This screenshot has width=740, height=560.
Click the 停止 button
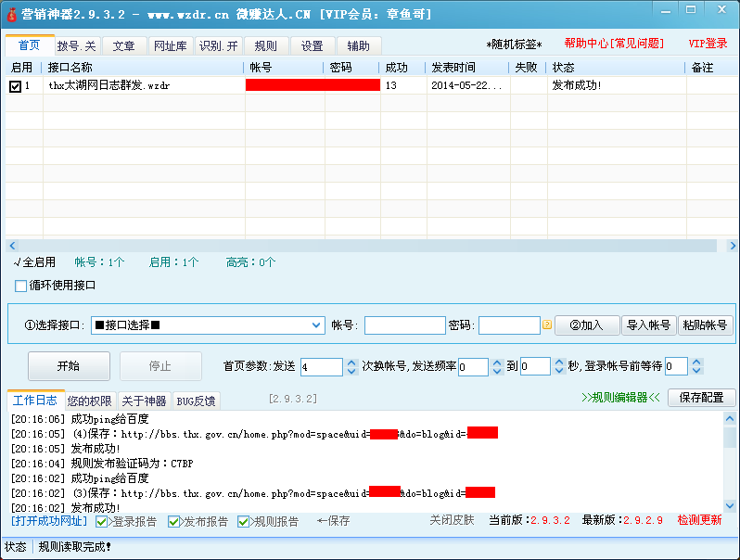[160, 366]
